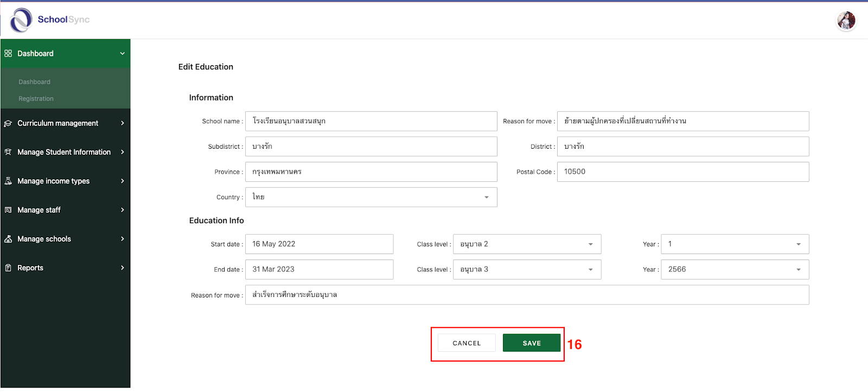The width and height of the screenshot is (868, 392).
Task: Click the Reports clipboard icon
Action: (8, 268)
